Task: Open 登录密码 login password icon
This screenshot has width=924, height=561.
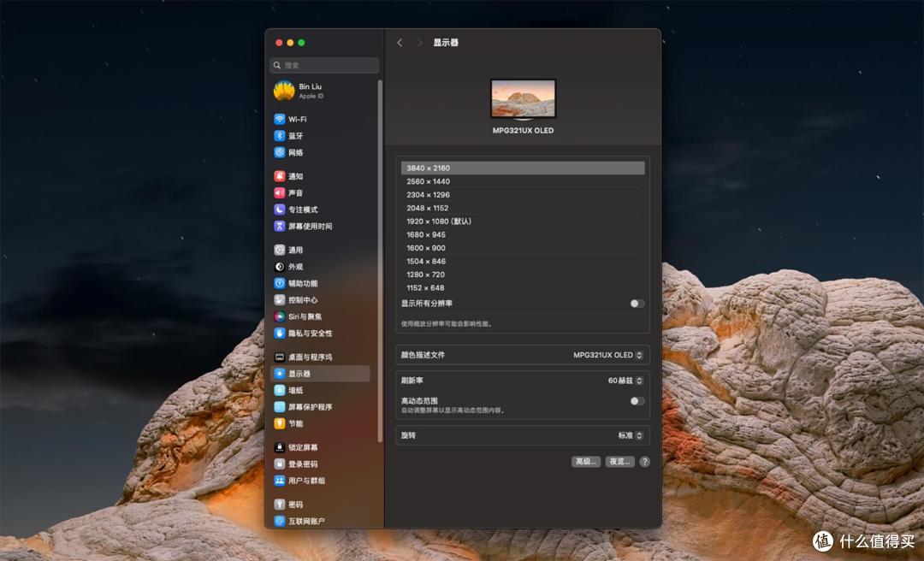Action: coord(280,464)
